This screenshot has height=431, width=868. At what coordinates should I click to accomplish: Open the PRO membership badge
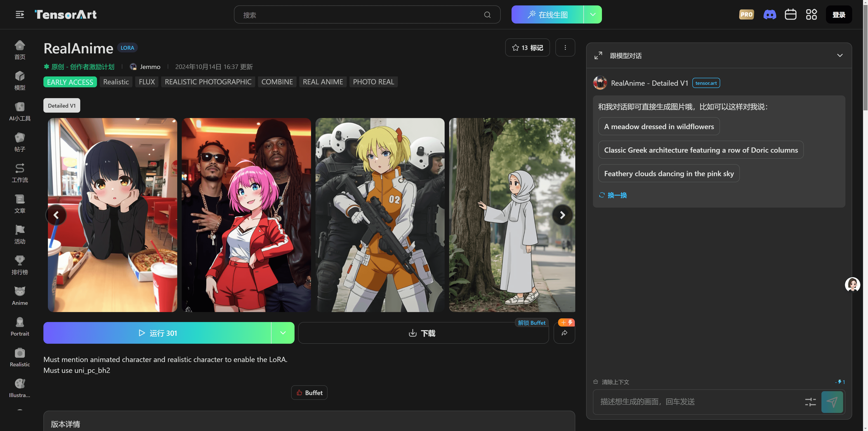[746, 14]
